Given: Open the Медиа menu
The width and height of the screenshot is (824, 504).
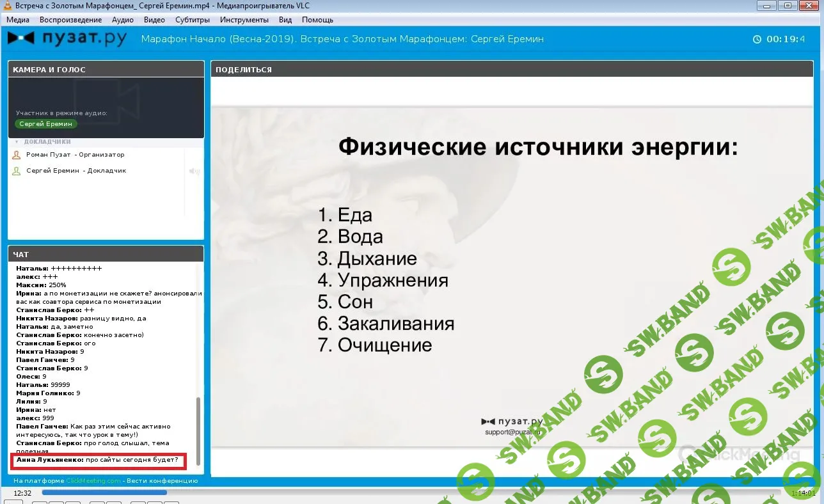Looking at the screenshot, I should [x=18, y=20].
